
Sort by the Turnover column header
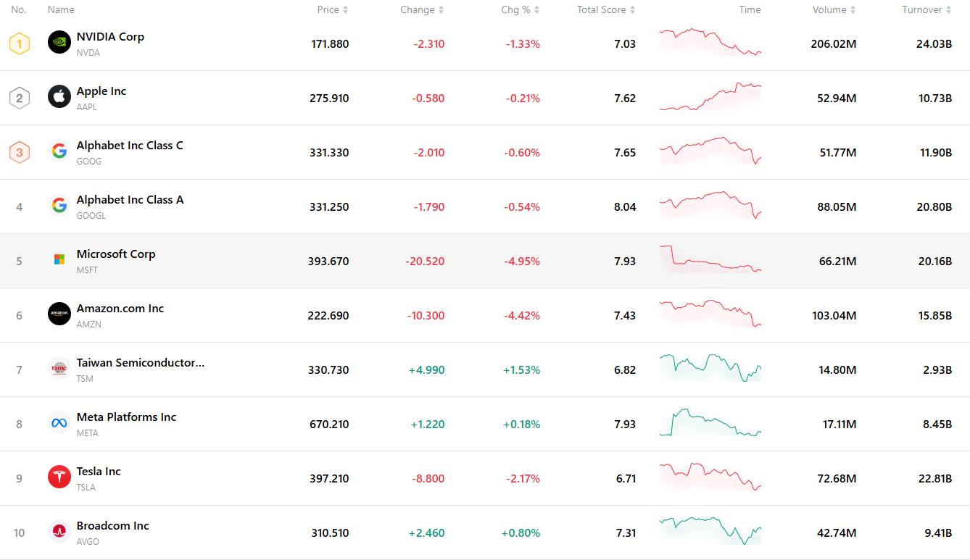click(927, 9)
